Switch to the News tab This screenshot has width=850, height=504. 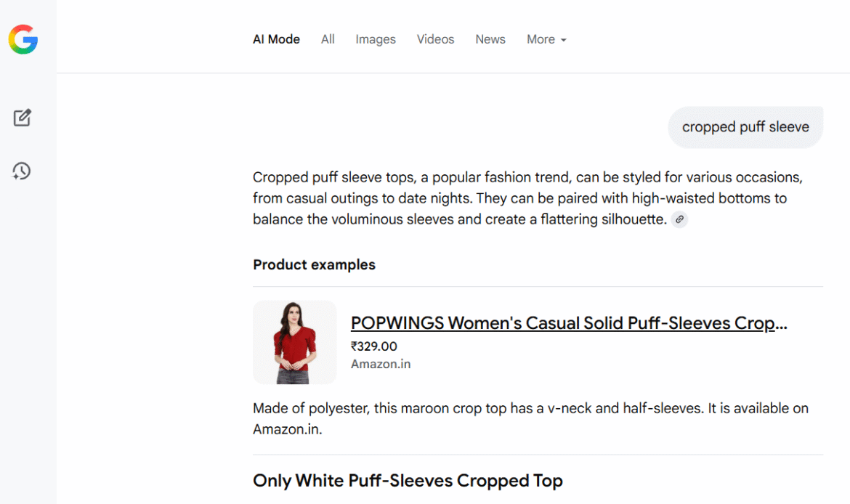pyautogui.click(x=490, y=39)
